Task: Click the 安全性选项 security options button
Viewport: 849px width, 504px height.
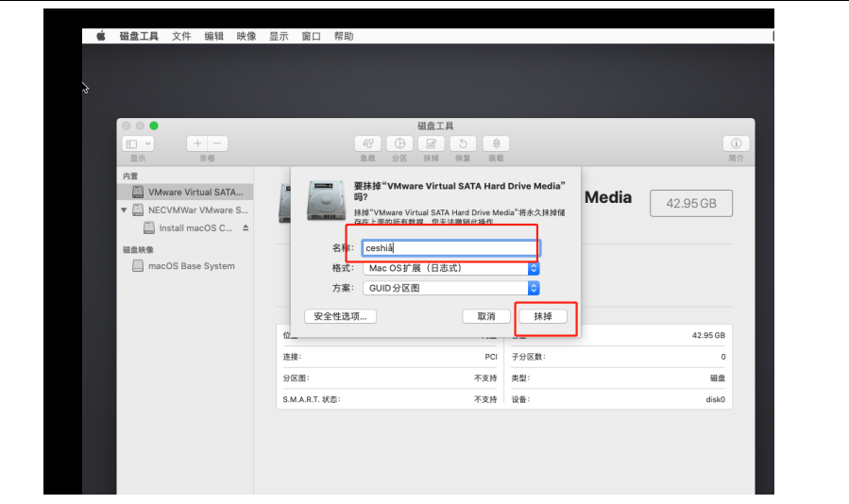Action: coord(340,316)
